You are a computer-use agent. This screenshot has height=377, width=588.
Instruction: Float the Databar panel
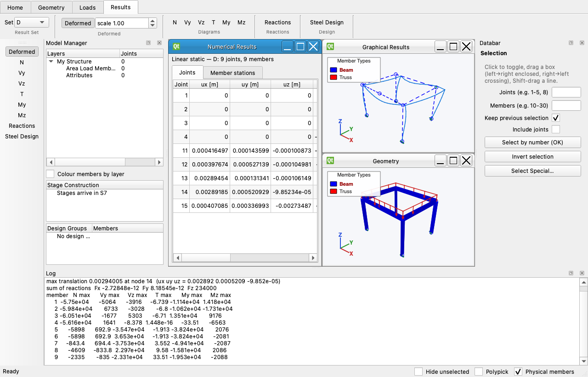pyautogui.click(x=571, y=43)
